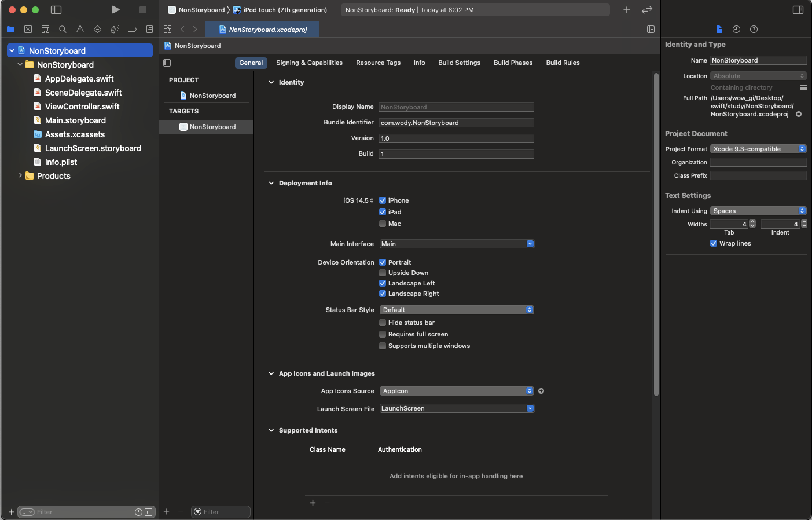
Task: Reveal the full path in Finder arrow
Action: click(799, 114)
